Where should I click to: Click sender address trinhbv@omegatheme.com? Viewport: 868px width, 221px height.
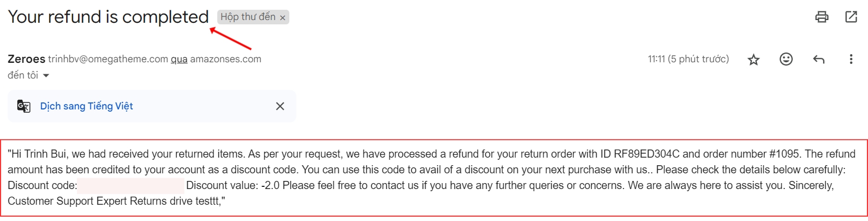(x=108, y=59)
